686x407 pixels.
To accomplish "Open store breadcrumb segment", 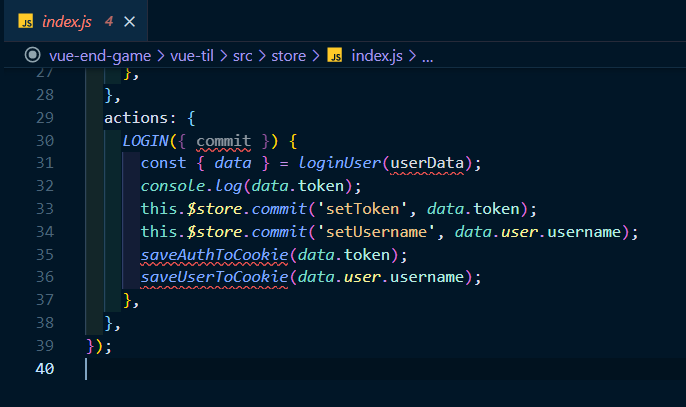I will click(288, 56).
